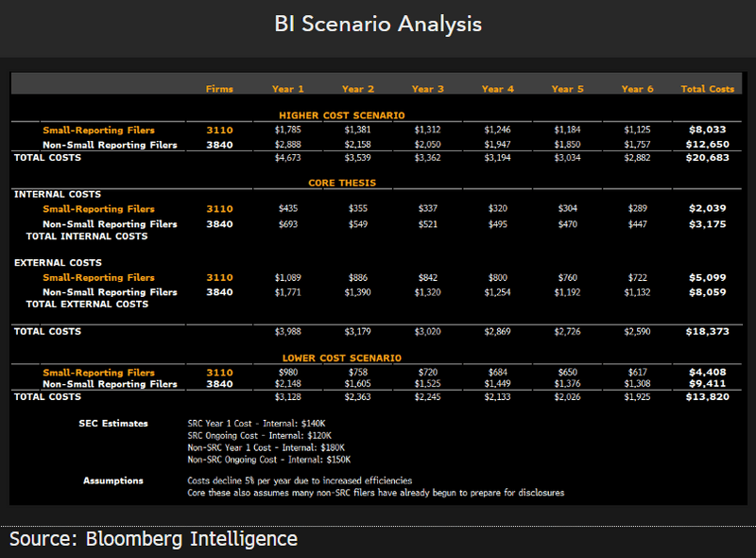Screen dimensions: 756x558
Task: Click the INTERNAL COSTS row label
Action: coord(58,195)
